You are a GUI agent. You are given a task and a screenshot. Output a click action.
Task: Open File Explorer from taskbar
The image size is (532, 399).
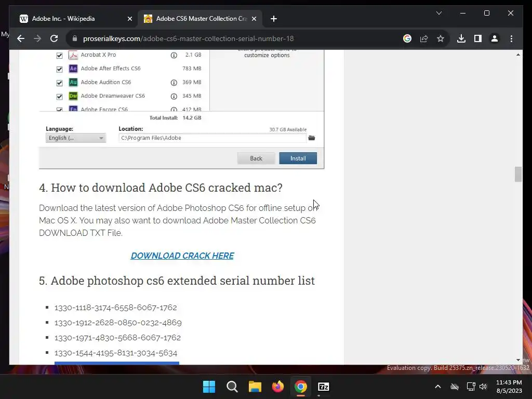pyautogui.click(x=255, y=387)
